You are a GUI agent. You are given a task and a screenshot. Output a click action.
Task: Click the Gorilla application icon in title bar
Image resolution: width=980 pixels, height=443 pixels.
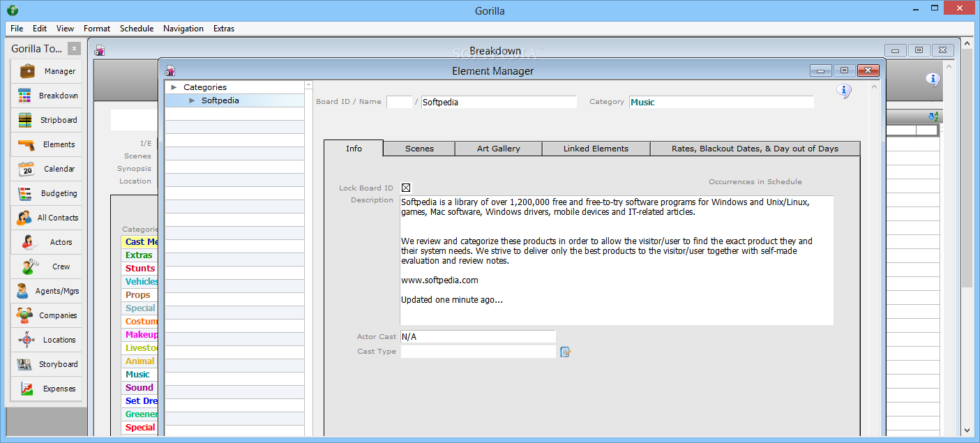click(x=12, y=10)
